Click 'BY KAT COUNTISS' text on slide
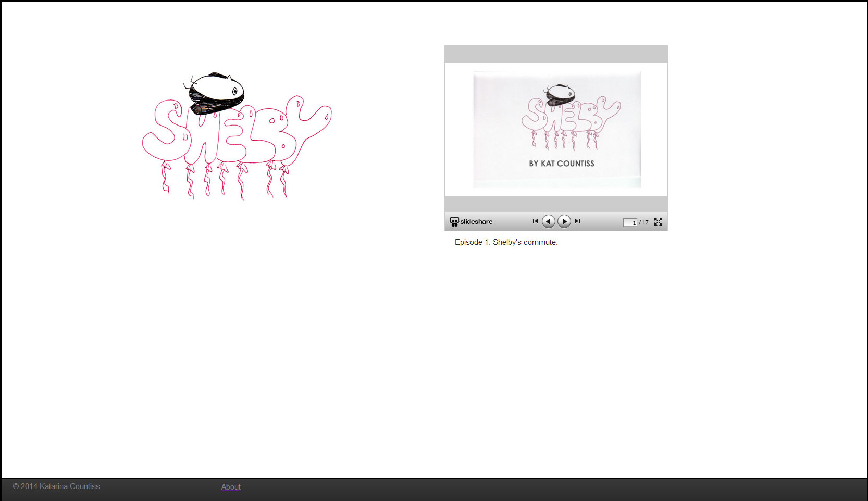The image size is (868, 501). click(x=561, y=164)
